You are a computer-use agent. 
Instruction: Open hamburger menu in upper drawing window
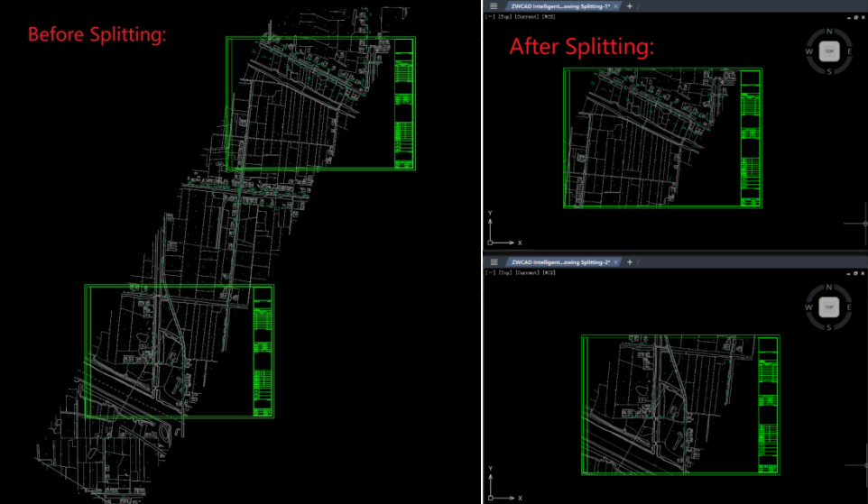494,6
